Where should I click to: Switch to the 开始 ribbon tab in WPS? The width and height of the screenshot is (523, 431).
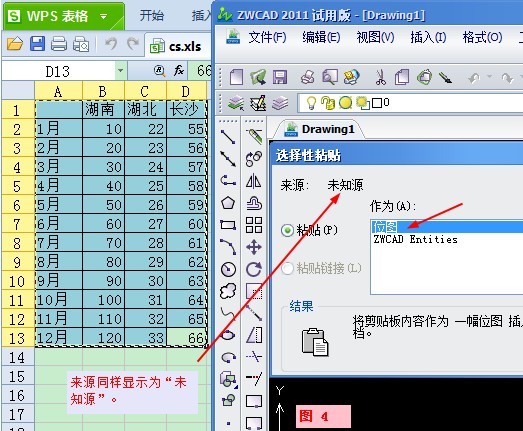click(x=151, y=16)
